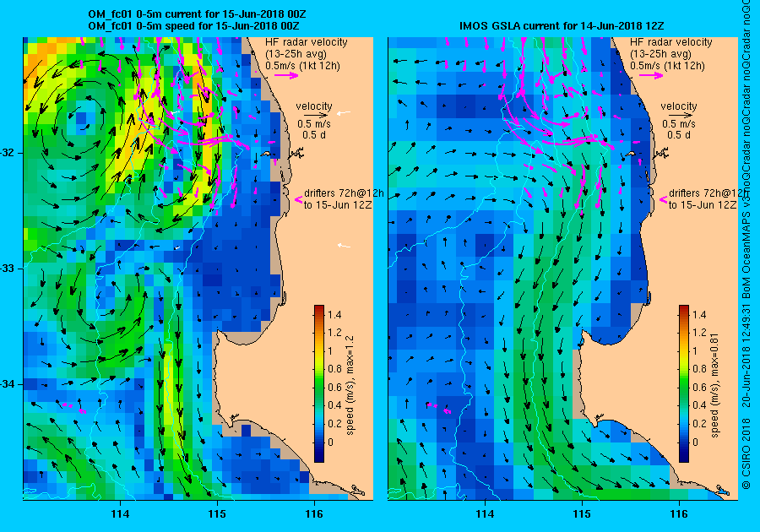Click magenta drifter legend marker on OM_fc01 map

click(x=299, y=199)
